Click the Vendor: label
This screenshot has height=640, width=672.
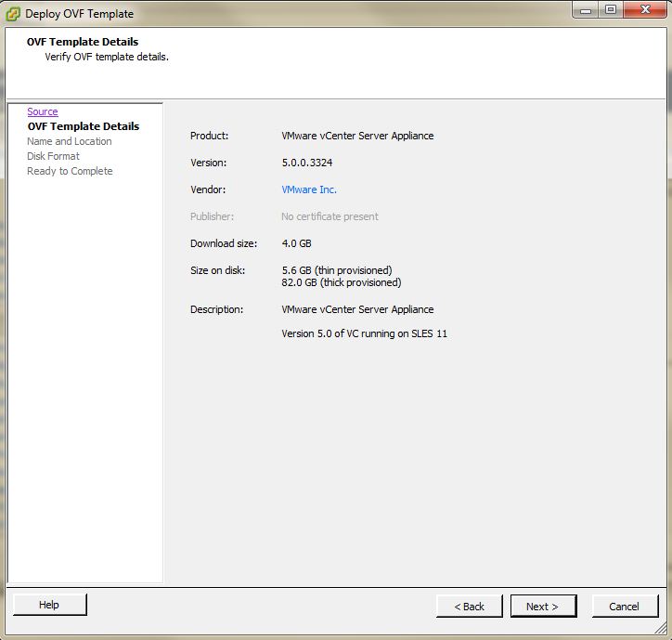coord(208,189)
